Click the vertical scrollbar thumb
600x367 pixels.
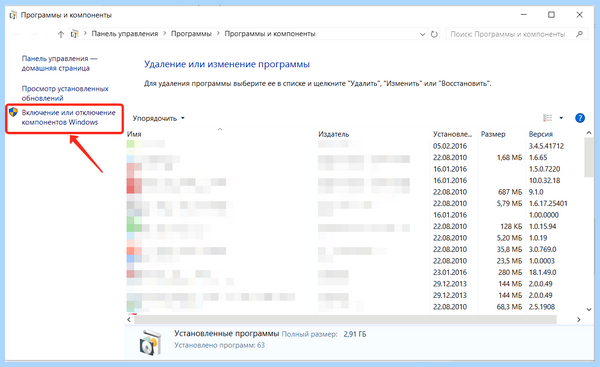589,157
